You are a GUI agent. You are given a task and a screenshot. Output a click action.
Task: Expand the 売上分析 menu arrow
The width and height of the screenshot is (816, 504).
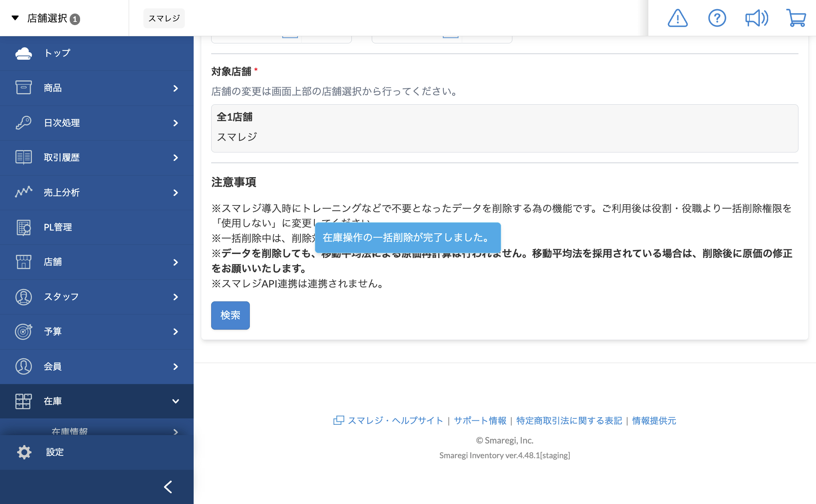[x=175, y=193]
